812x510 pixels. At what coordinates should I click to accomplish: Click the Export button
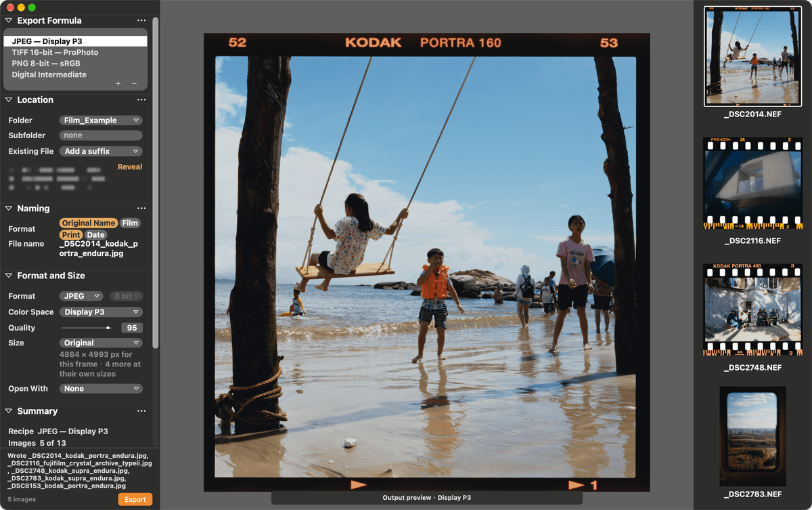click(135, 499)
